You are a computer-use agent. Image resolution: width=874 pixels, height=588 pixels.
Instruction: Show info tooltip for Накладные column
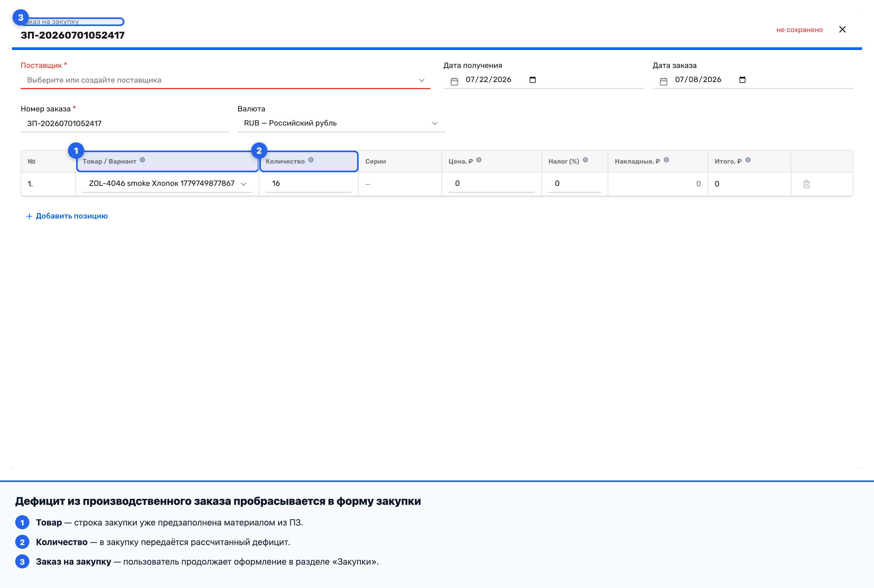pos(666,160)
